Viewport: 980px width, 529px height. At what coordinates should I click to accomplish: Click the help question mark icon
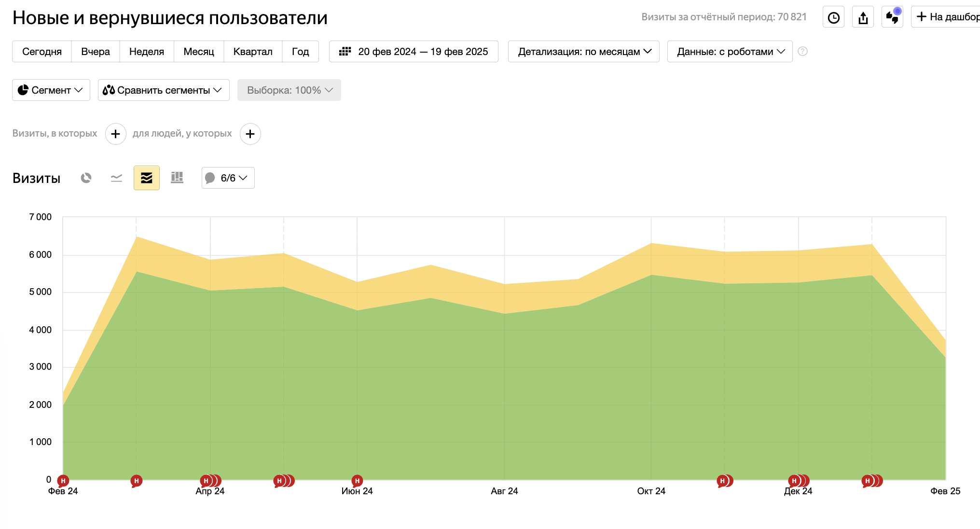point(803,52)
